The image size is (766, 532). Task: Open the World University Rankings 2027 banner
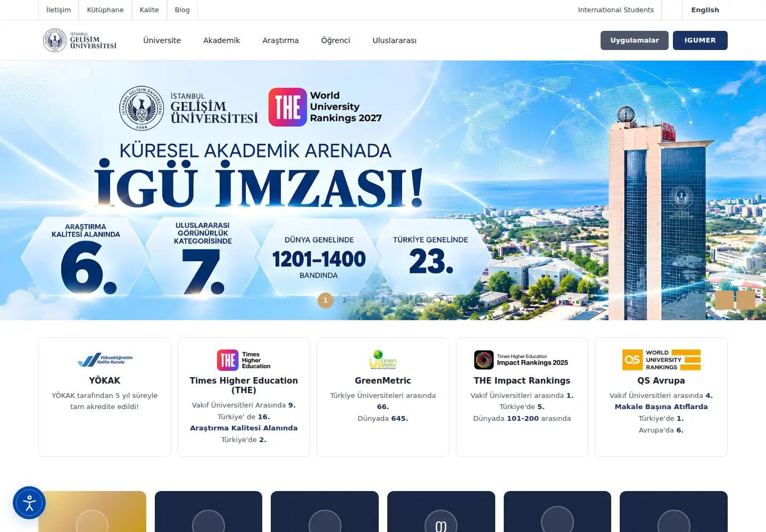click(x=383, y=190)
